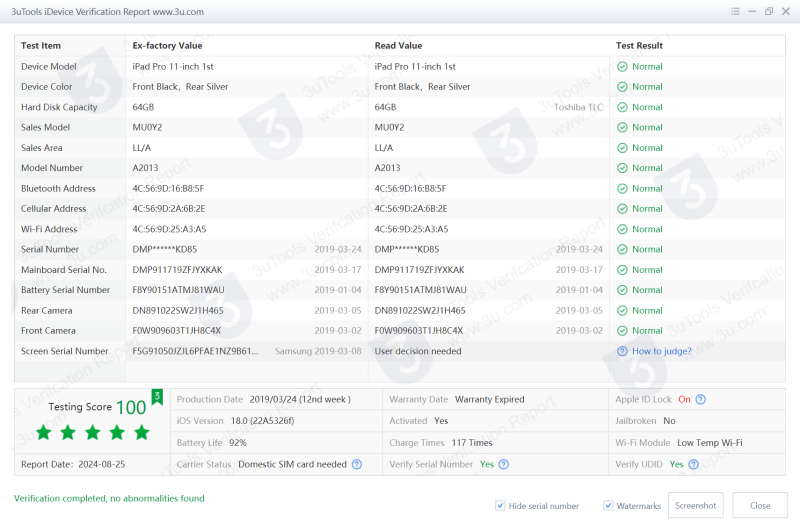Click the Normal result in Device Model row

pyautogui.click(x=647, y=66)
